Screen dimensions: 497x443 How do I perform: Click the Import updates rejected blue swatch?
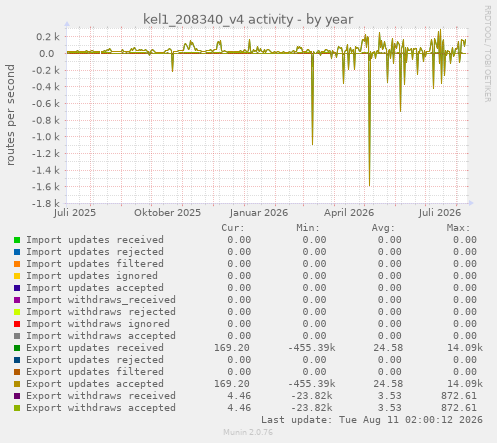click(17, 252)
